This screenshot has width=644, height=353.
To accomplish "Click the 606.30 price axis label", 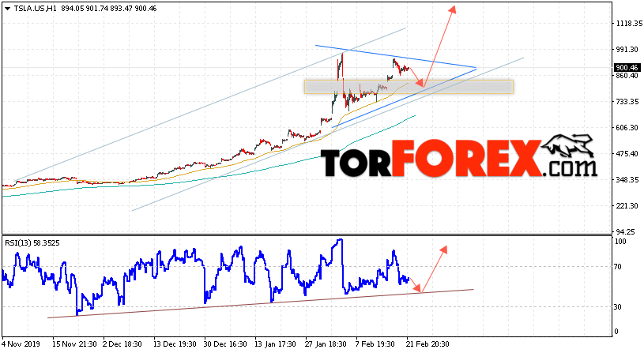I will point(627,128).
